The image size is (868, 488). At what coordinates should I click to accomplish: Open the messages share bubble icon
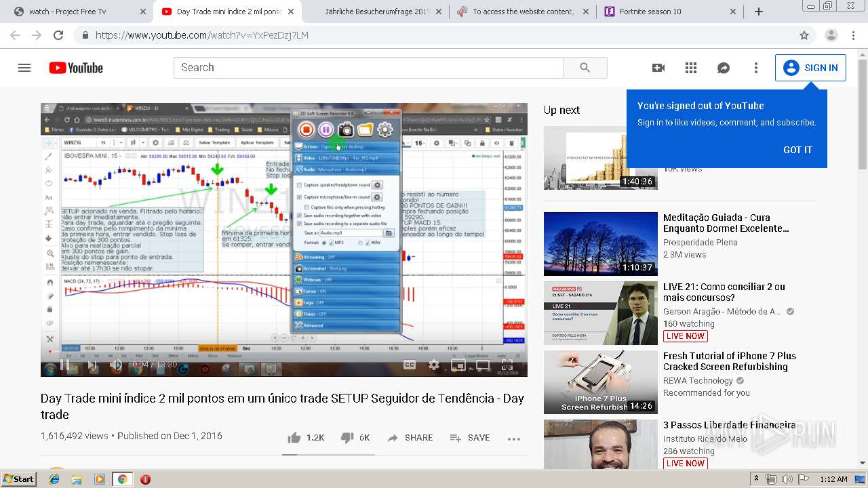[x=724, y=68]
